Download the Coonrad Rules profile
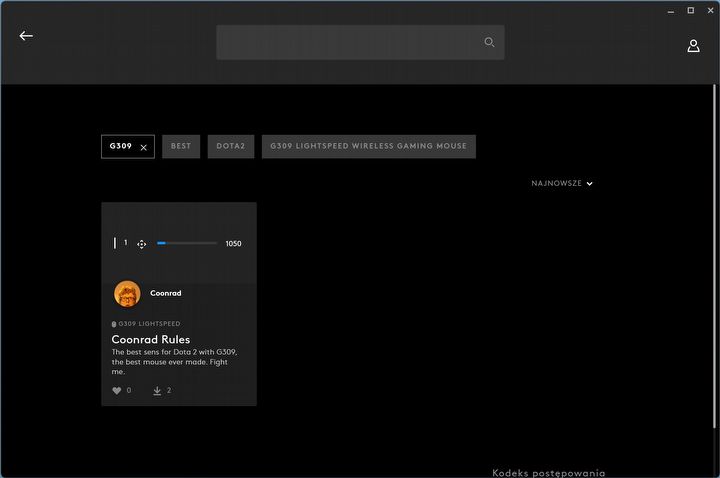The image size is (720, 478). click(157, 390)
